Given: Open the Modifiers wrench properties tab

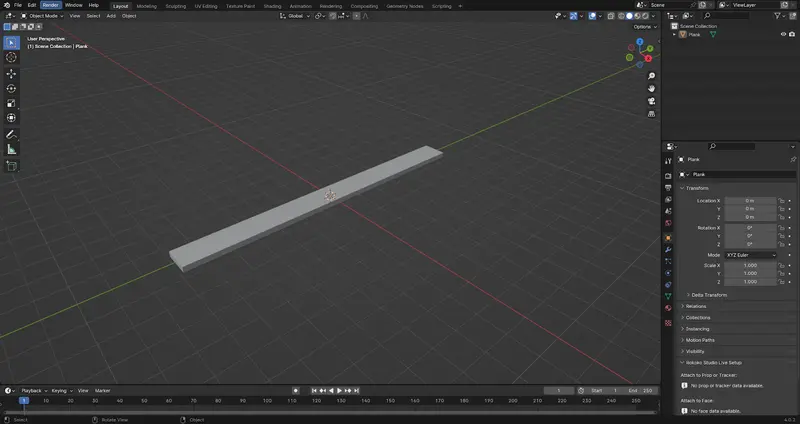Looking at the screenshot, I should pyautogui.click(x=668, y=249).
